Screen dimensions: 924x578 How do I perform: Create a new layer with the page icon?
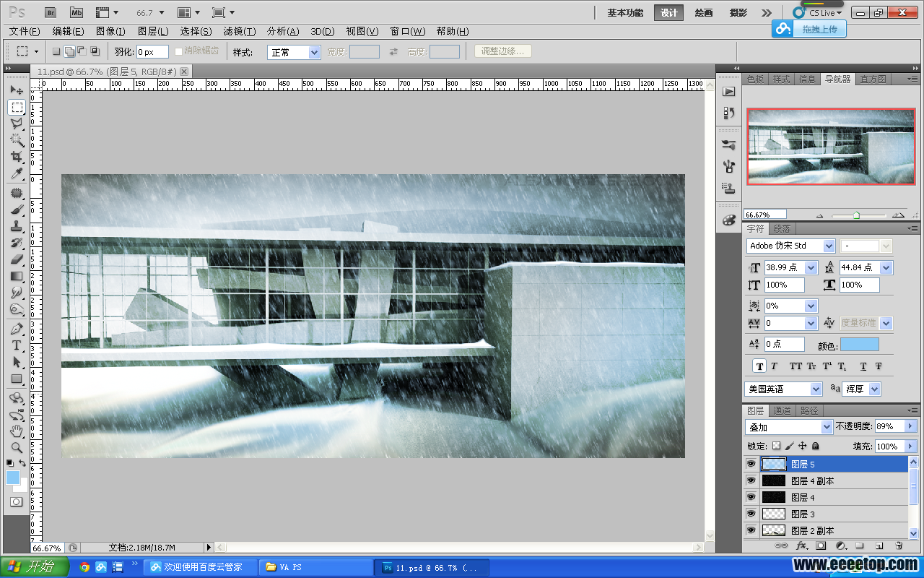tap(879, 545)
